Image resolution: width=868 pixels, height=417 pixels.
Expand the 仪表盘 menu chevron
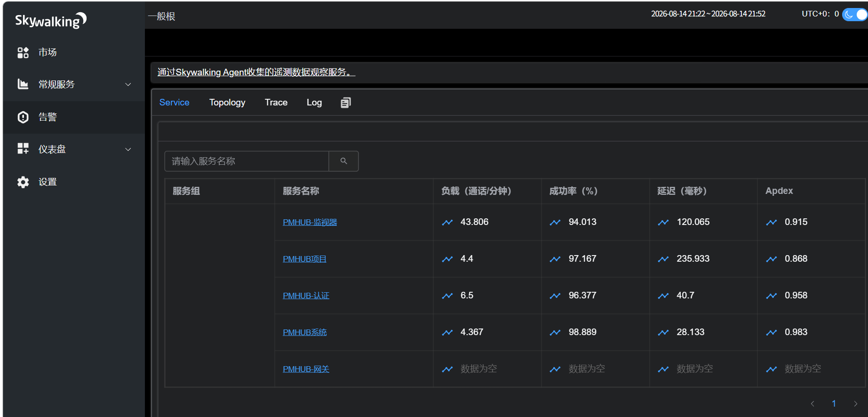point(128,149)
